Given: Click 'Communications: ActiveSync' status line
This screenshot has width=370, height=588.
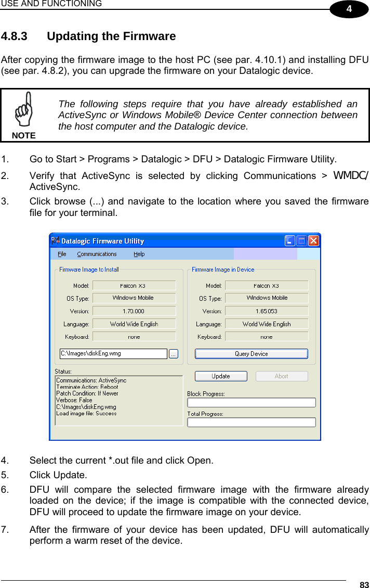Looking at the screenshot, I should pos(91,380).
